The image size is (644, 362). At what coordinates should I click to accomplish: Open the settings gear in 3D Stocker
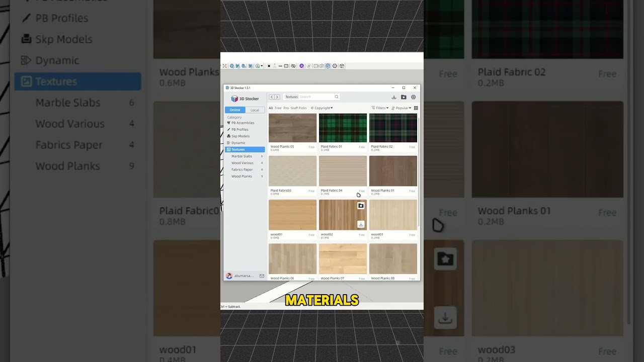click(414, 97)
